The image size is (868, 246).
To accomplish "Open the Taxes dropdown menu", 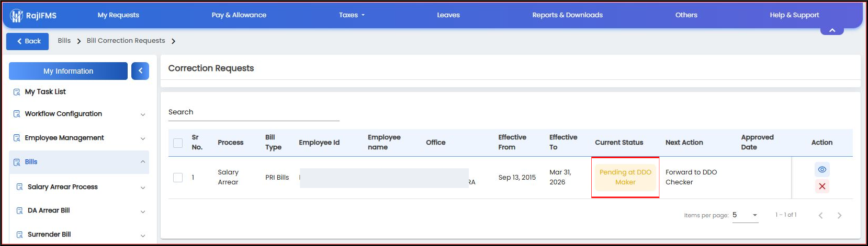I will pos(352,15).
